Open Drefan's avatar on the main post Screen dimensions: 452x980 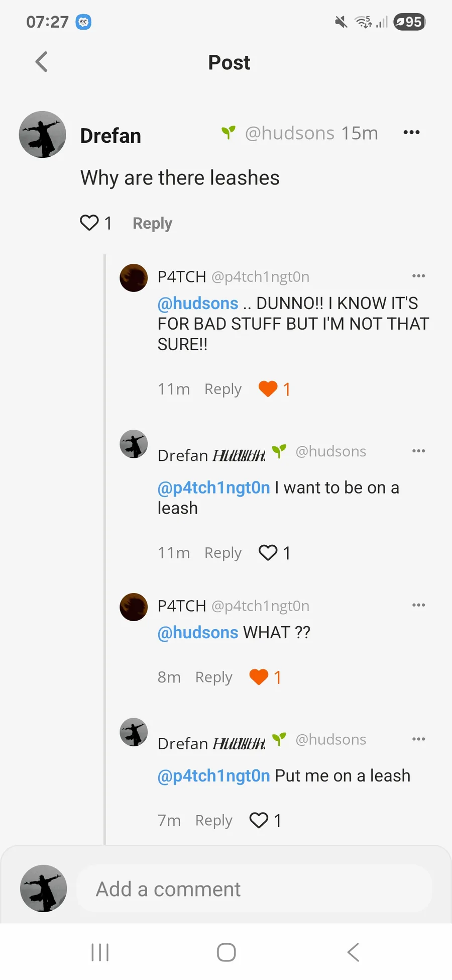click(x=43, y=135)
